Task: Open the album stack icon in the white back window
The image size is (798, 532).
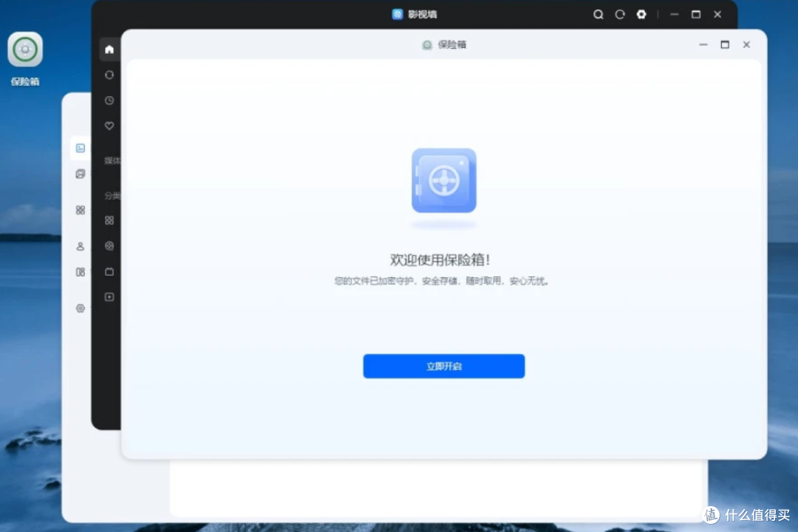Action: click(81, 174)
